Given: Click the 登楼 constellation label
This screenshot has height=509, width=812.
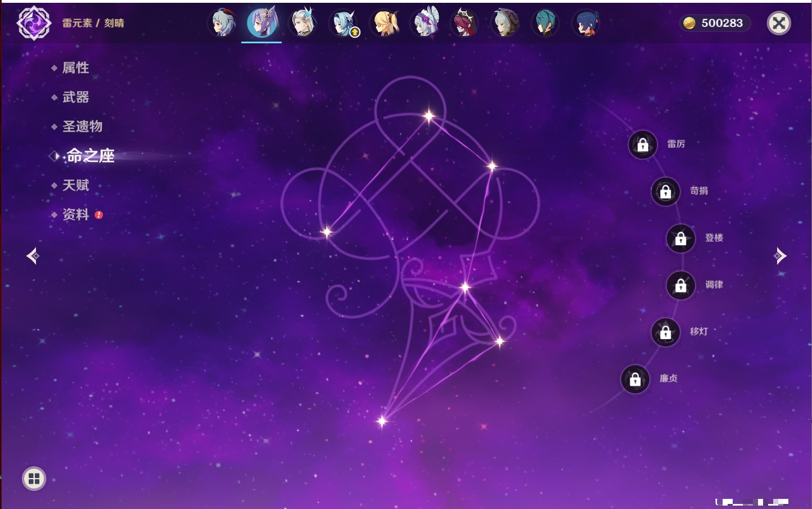Looking at the screenshot, I should 714,238.
